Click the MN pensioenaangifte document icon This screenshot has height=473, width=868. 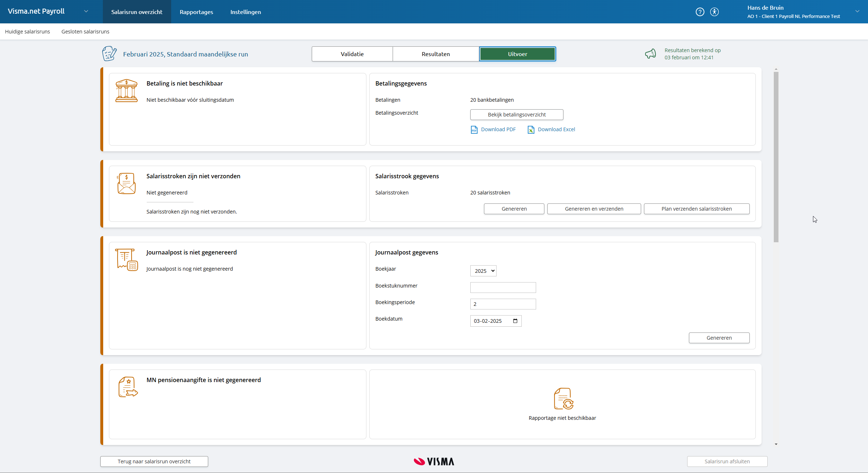128,387
